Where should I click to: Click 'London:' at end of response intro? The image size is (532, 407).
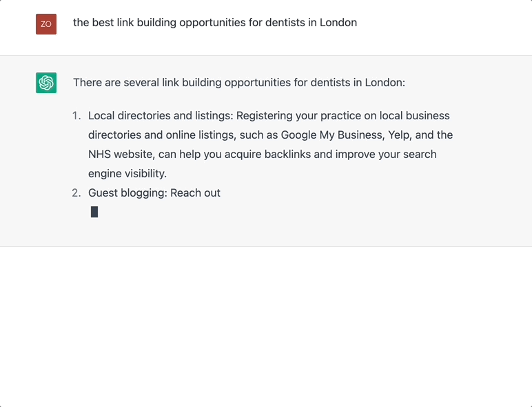(x=385, y=83)
